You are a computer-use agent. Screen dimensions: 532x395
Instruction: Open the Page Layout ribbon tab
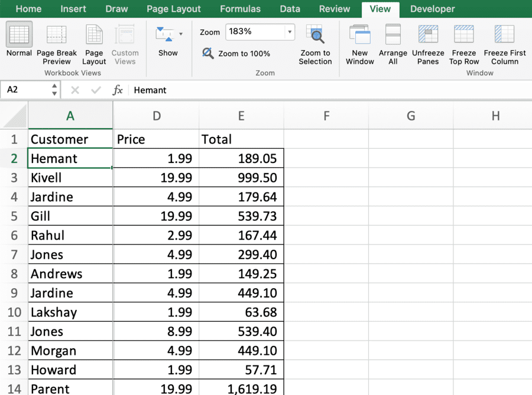pyautogui.click(x=174, y=9)
